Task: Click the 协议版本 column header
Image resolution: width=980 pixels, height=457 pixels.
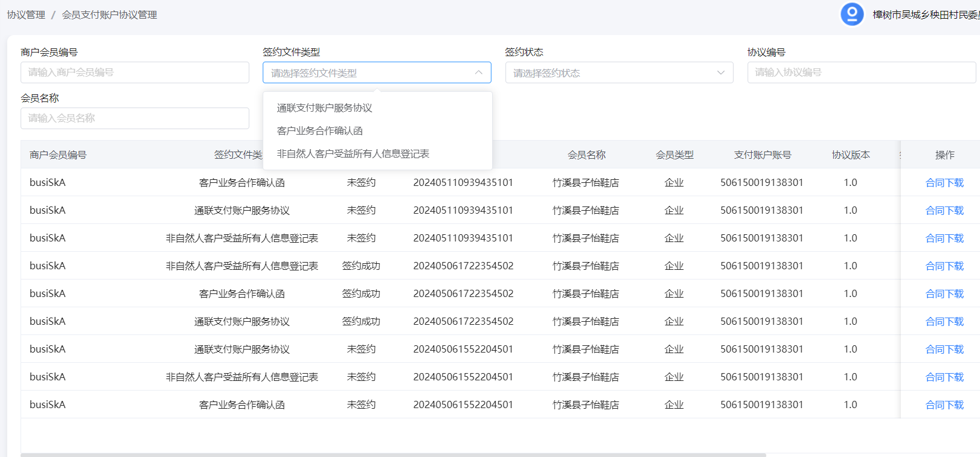Action: point(851,155)
